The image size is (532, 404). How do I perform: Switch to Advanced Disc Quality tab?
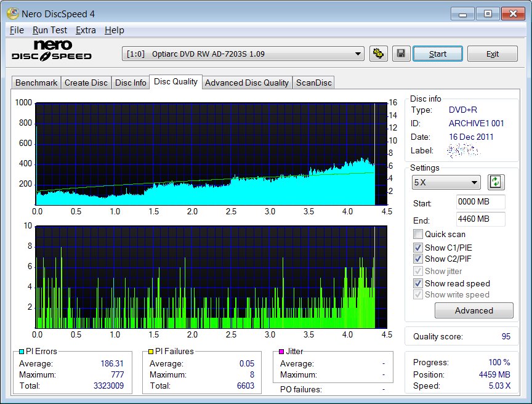(x=247, y=83)
